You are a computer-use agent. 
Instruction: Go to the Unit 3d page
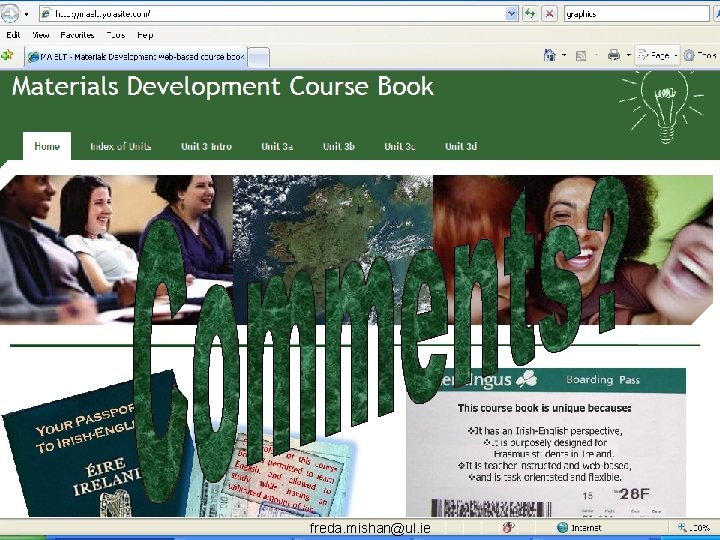[x=461, y=146]
